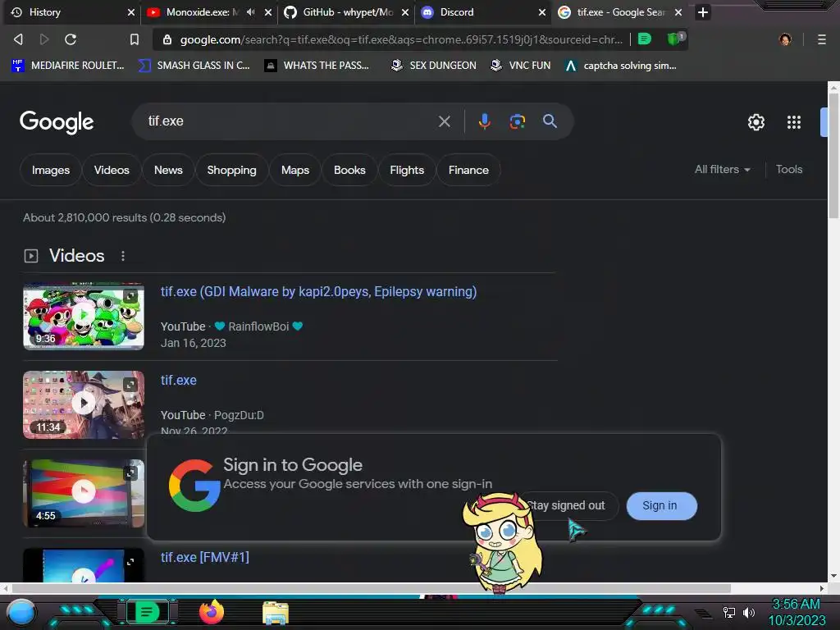
Task: Bookmark this page using the bookmark icon
Action: click(x=135, y=39)
